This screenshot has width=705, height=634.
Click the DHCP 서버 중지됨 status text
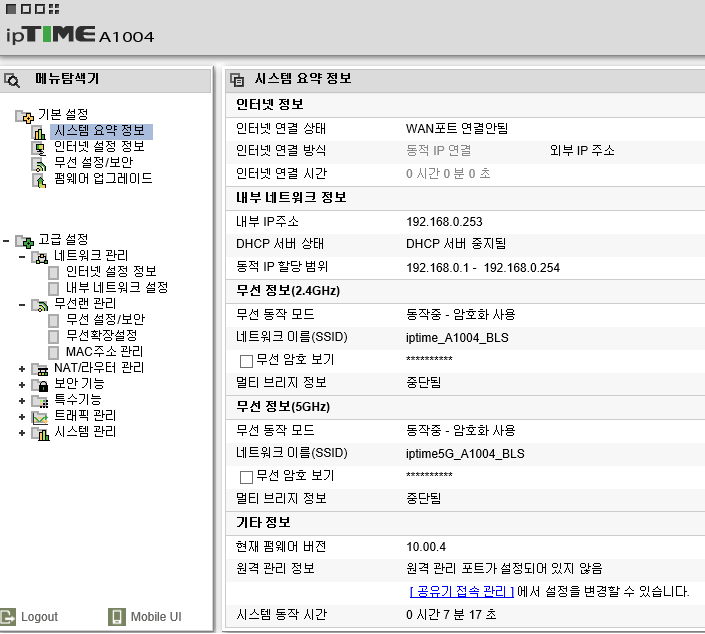(456, 244)
